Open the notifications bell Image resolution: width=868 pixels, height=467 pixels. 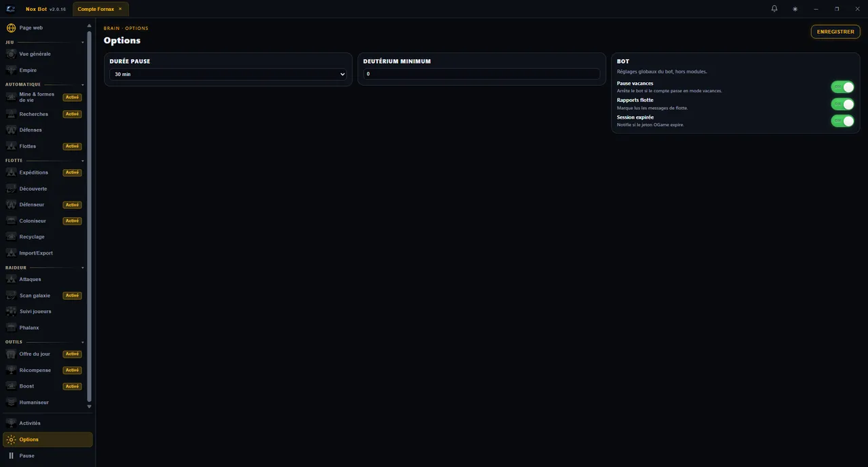774,9
